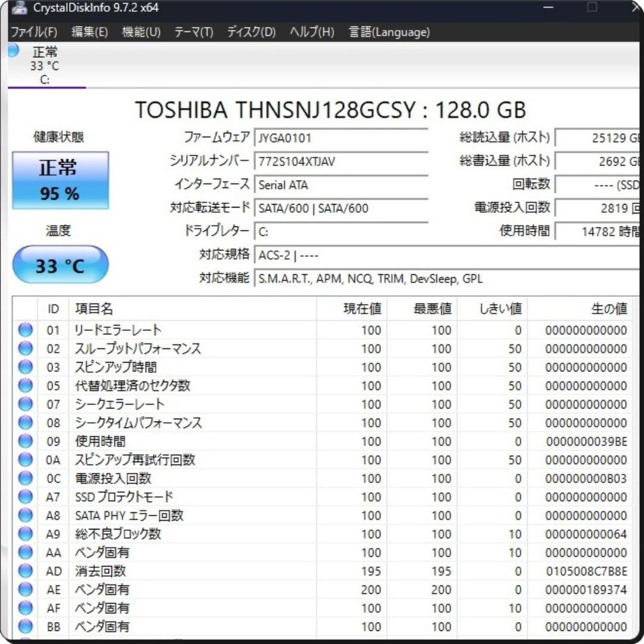Click status icon for 02 スループットパフォーマンス

click(26, 348)
